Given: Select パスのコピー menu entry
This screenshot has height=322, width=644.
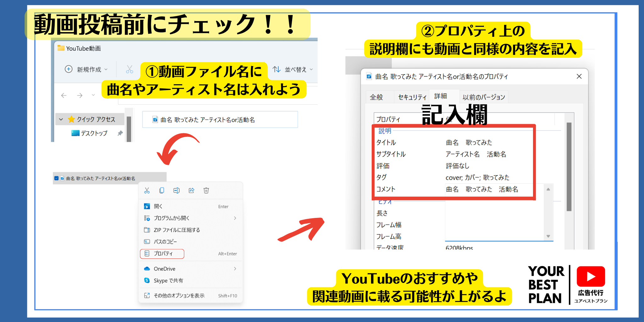Looking at the screenshot, I should point(191,241).
